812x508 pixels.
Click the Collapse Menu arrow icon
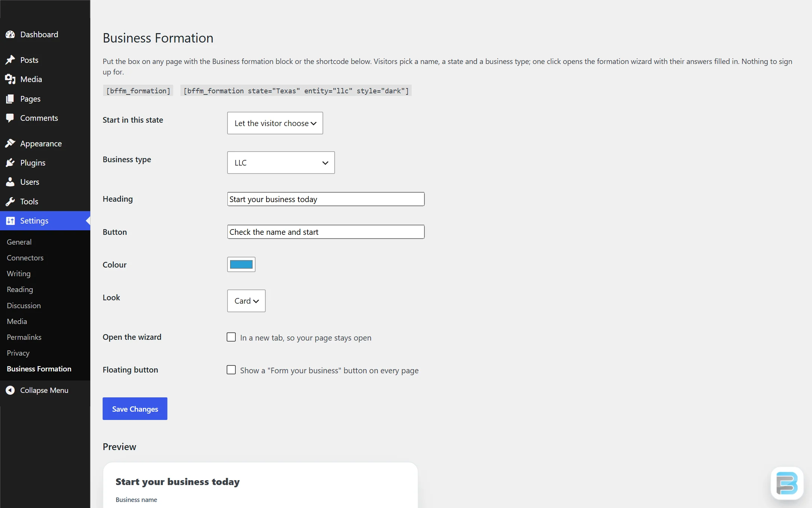pos(10,390)
